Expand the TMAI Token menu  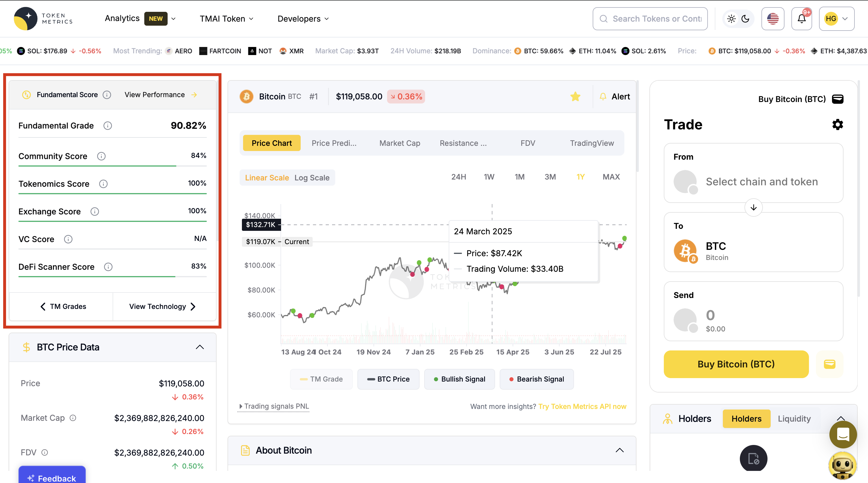[226, 18]
